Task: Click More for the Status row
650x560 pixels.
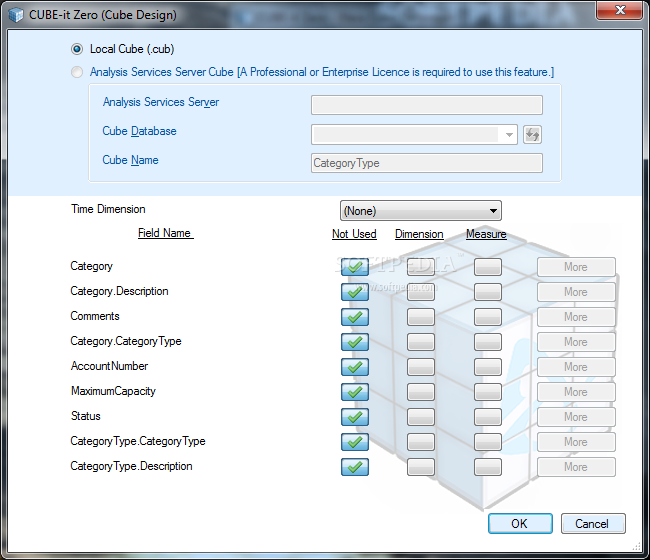Action: 576,417
